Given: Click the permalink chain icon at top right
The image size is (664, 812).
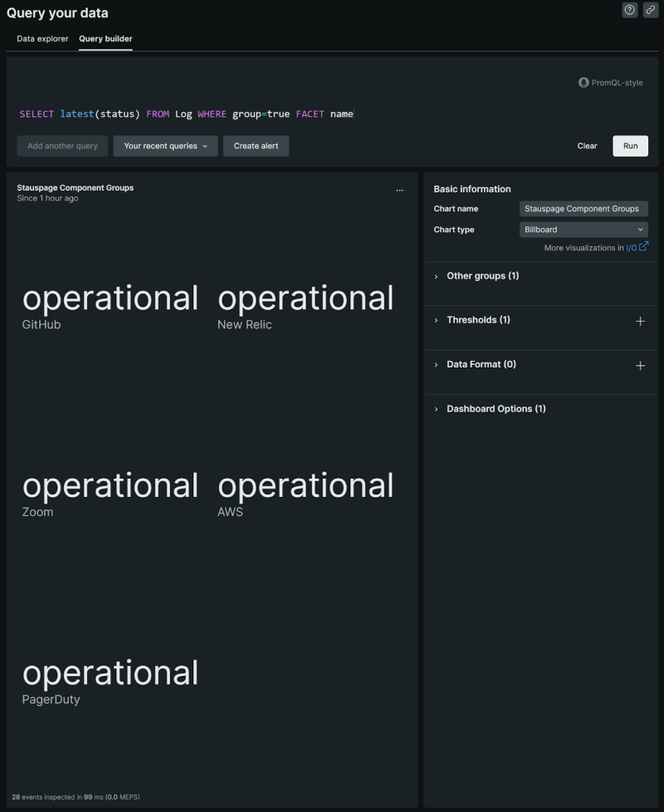Looking at the screenshot, I should 651,10.
